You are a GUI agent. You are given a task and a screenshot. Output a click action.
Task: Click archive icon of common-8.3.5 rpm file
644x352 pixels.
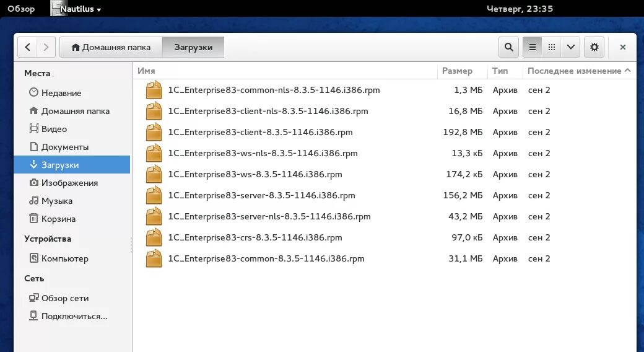pos(154,258)
